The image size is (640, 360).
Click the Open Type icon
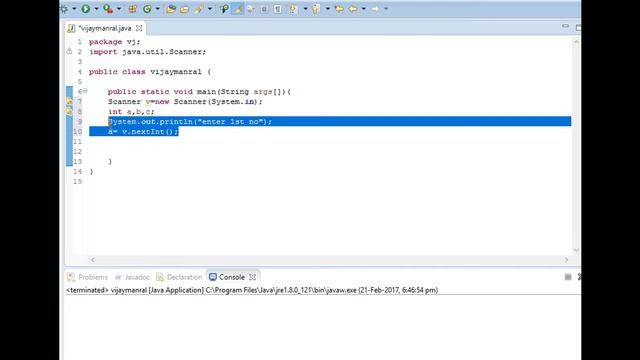pyautogui.click(x=171, y=9)
